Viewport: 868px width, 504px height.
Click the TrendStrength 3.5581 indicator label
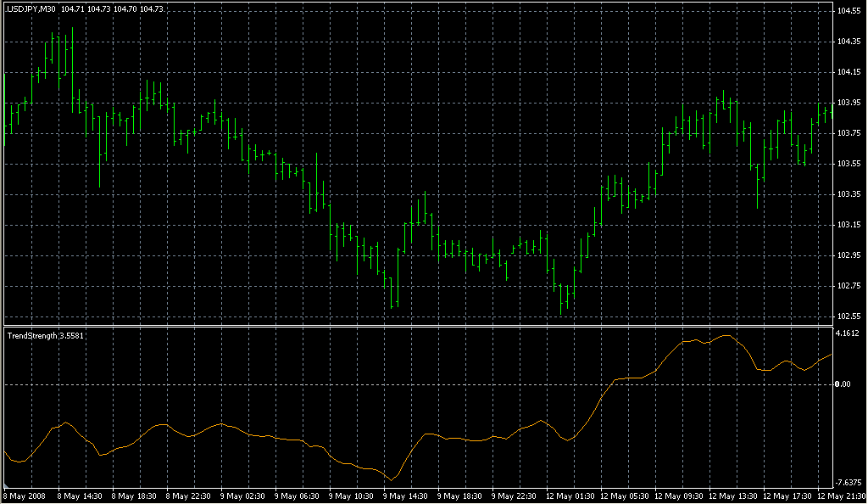click(x=46, y=336)
